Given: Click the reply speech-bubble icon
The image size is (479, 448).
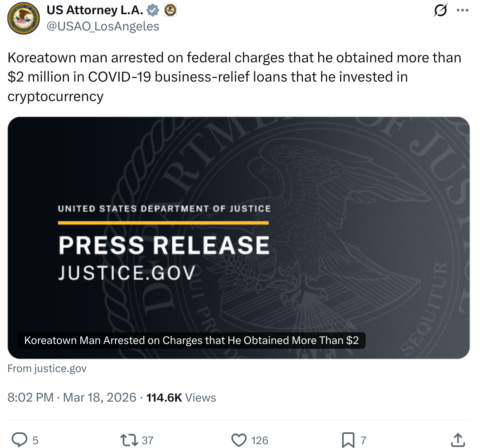Looking at the screenshot, I should point(20,440).
